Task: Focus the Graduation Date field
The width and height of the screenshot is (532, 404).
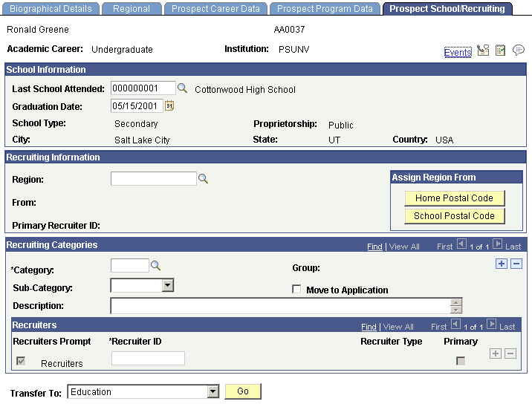Action: [137, 106]
